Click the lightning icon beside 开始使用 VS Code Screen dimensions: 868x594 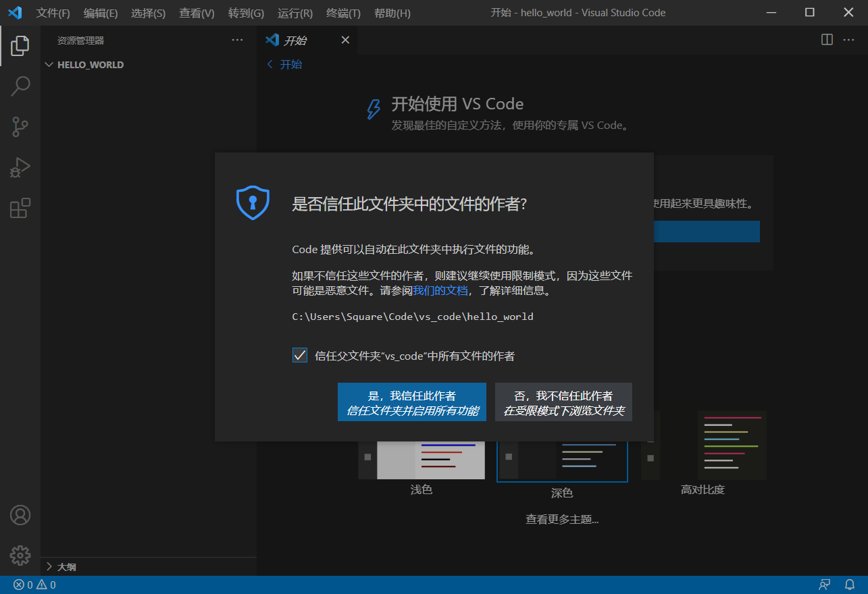click(373, 109)
